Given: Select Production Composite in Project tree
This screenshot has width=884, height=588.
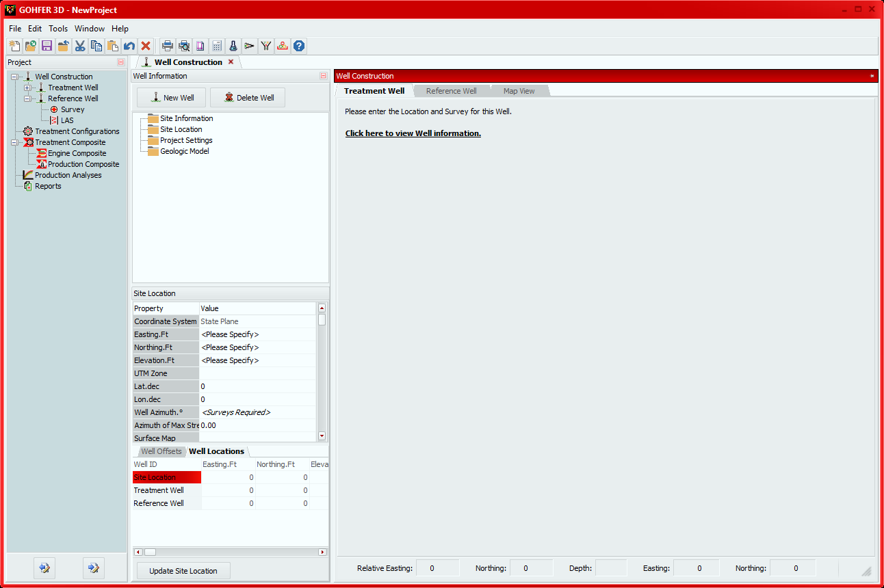Looking at the screenshot, I should [83, 164].
